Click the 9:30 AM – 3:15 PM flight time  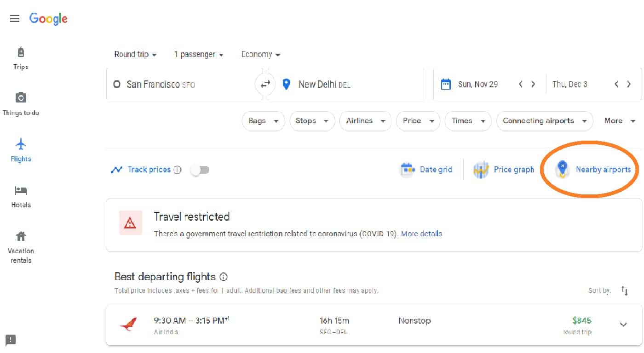191,320
